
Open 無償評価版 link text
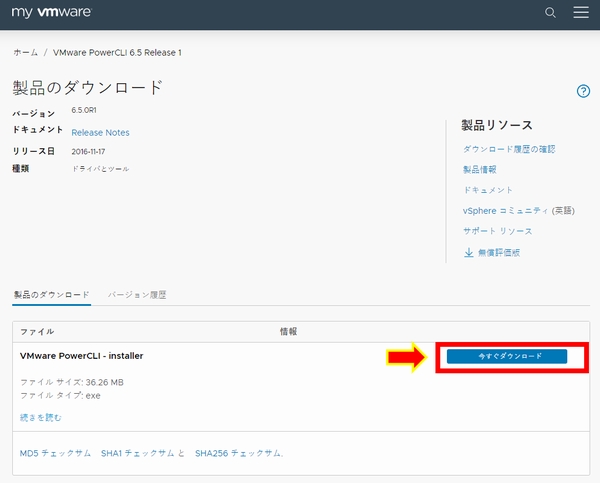(x=499, y=253)
